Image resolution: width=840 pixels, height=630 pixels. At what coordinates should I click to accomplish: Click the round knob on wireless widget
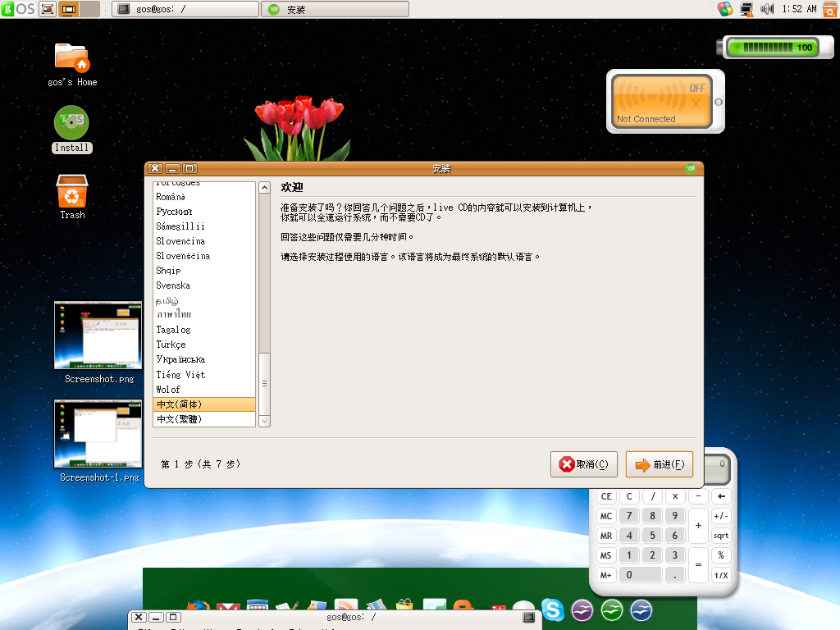coord(719,102)
